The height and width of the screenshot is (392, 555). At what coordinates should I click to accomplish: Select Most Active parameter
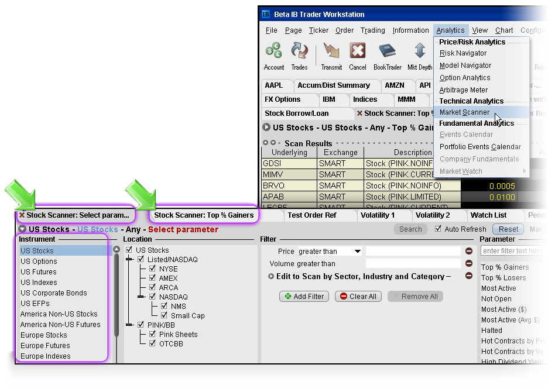tap(498, 288)
